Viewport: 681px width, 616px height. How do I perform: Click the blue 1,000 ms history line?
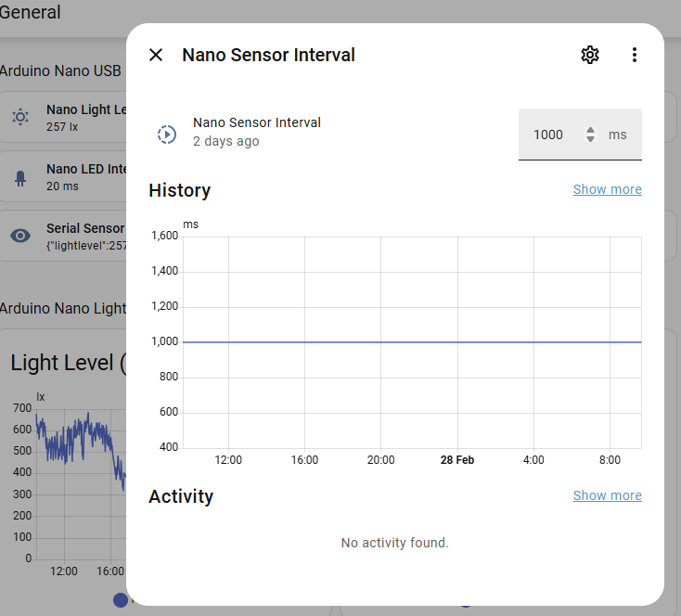(x=412, y=342)
